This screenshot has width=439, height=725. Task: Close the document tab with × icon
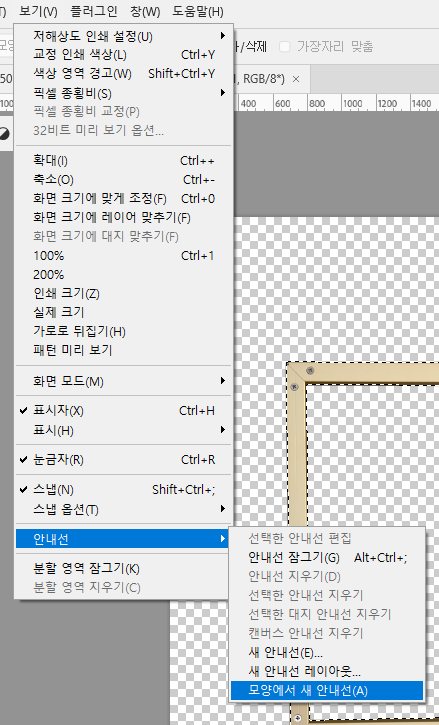pos(296,79)
